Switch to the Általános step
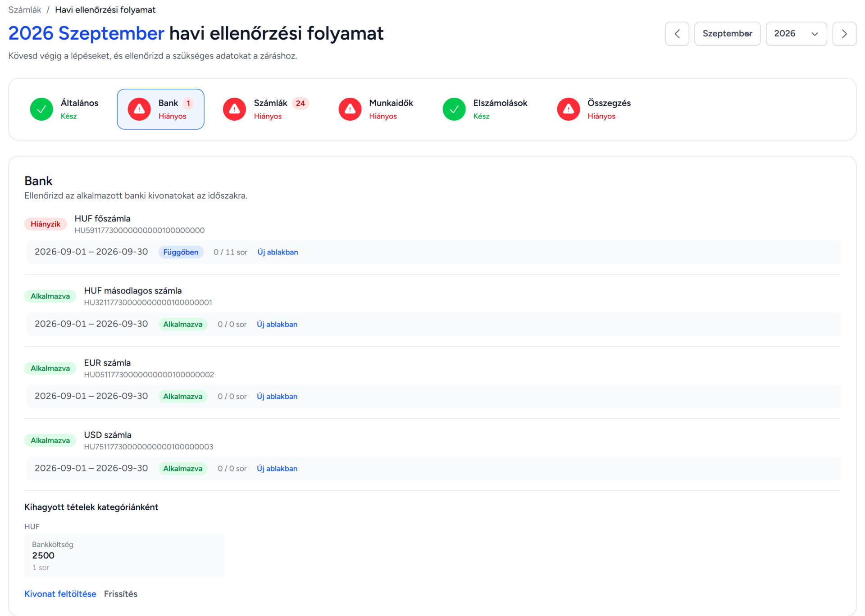865x616 pixels. coord(64,109)
